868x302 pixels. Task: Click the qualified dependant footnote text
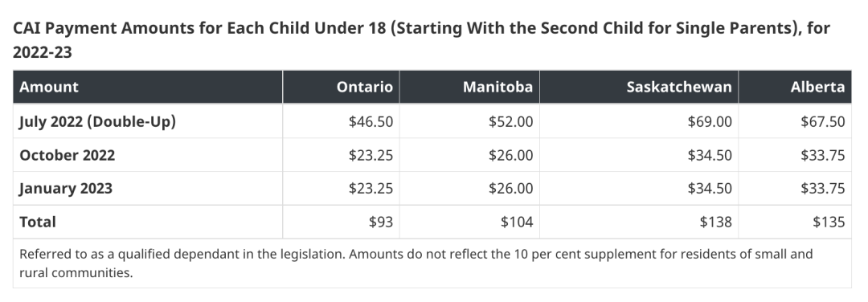coord(416,263)
